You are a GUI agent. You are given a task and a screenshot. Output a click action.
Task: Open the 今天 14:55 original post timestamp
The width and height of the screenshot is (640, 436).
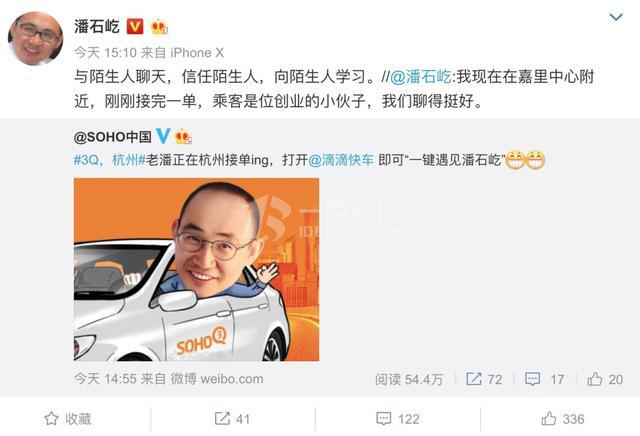(x=105, y=379)
